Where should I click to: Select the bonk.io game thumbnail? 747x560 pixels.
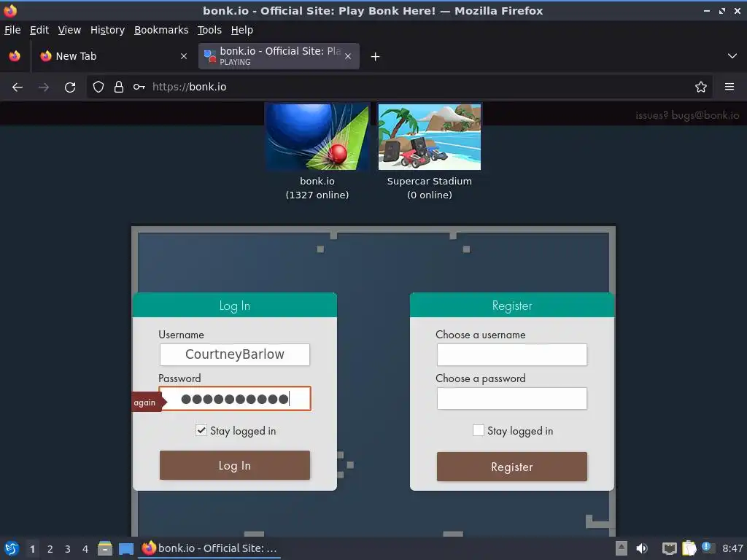click(317, 136)
